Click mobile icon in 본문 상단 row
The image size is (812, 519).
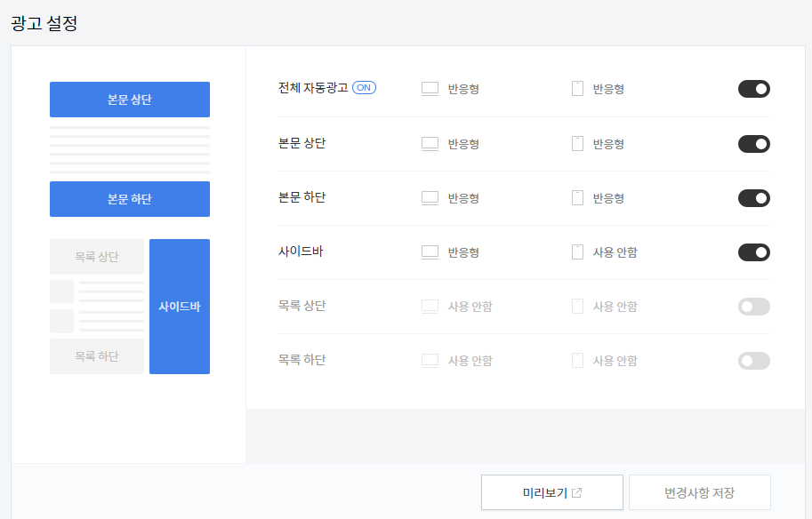tap(577, 144)
